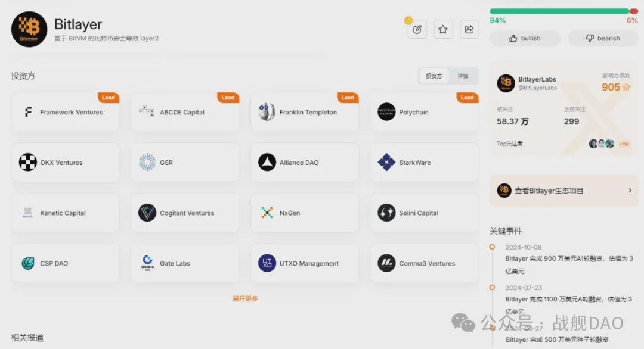644x349 pixels.
Task: Click the 2024-10-08 timeline marker
Action: (x=492, y=247)
